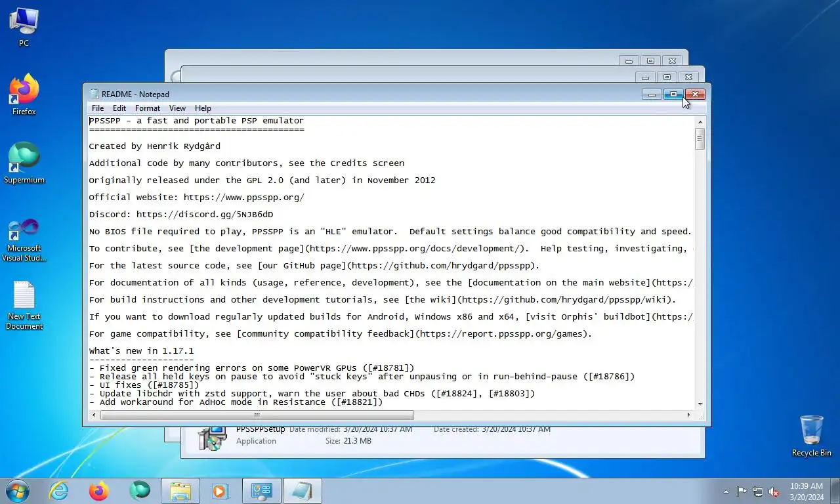The height and width of the screenshot is (504, 840).
Task: Click the muted volume tray icon
Action: tap(774, 492)
